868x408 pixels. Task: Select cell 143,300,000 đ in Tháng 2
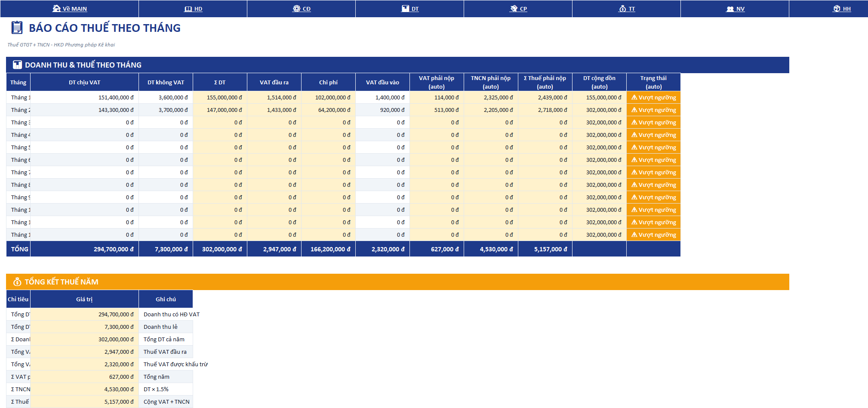pos(84,110)
